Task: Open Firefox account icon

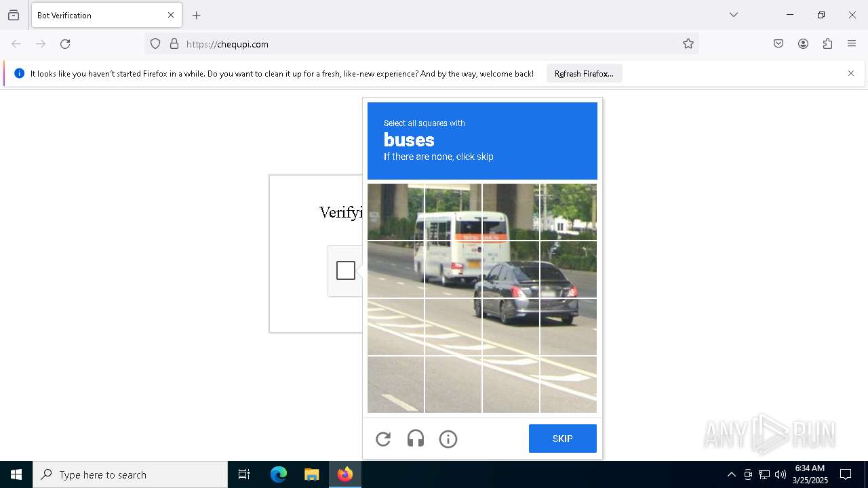Action: pyautogui.click(x=803, y=44)
